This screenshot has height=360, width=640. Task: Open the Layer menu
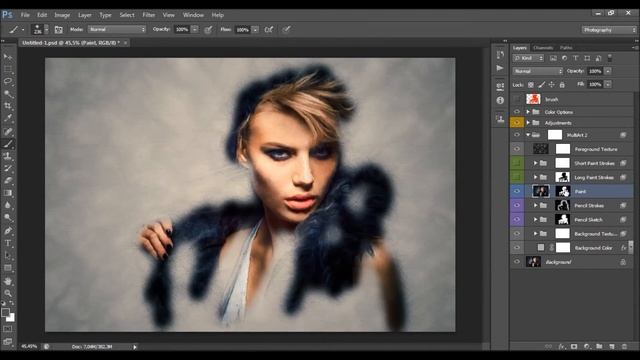tap(84, 15)
